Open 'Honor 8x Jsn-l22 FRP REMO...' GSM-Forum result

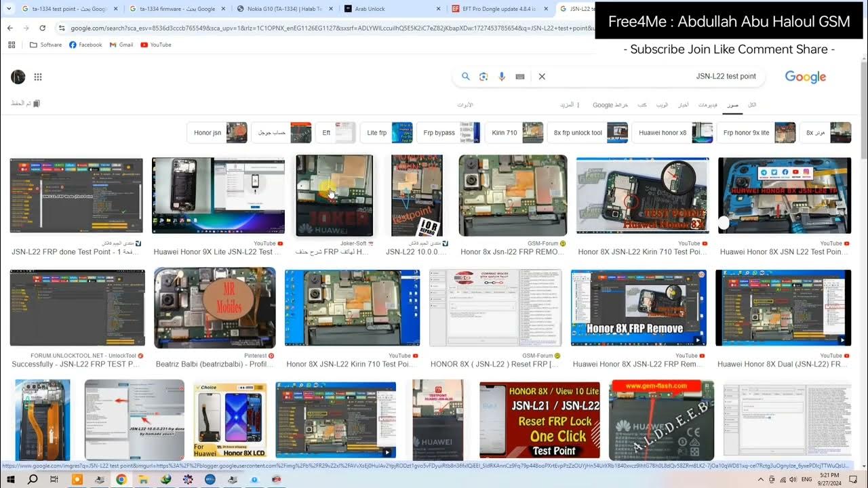[513, 196]
